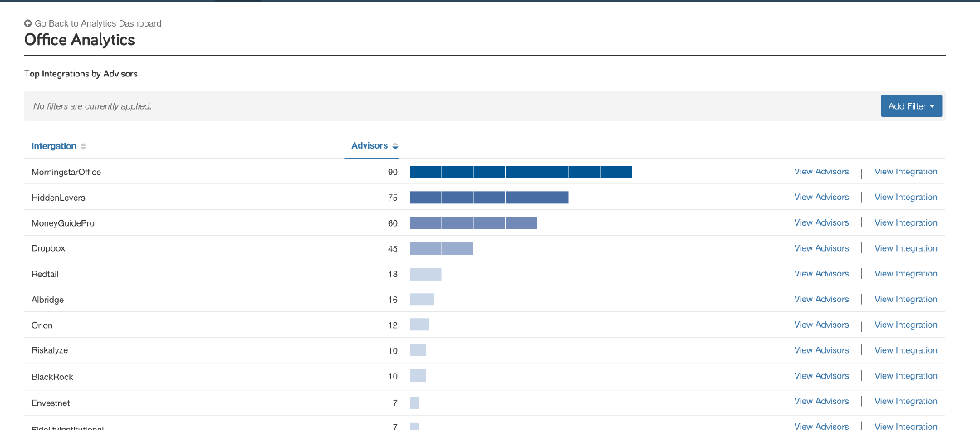View Integration for BlackRock
980x430 pixels.
(x=905, y=376)
